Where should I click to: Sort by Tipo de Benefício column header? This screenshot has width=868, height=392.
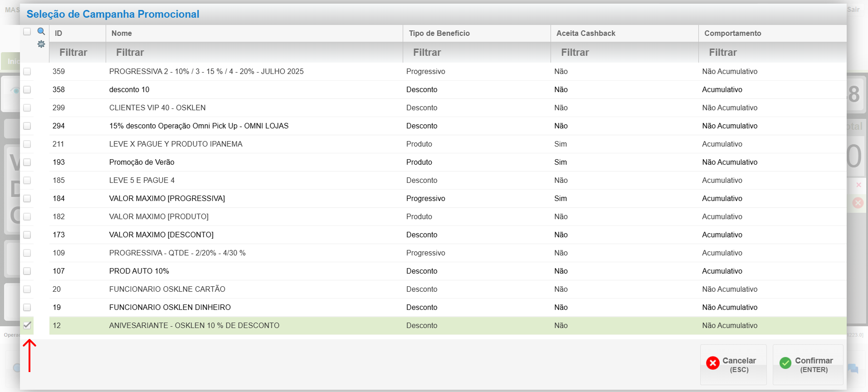pos(439,33)
